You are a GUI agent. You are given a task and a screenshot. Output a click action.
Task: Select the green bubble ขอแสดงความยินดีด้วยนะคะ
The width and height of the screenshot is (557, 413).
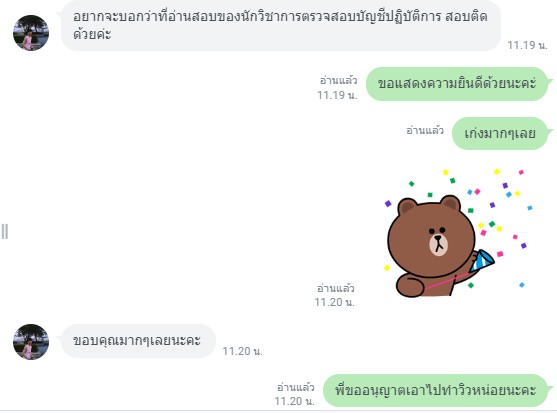click(457, 84)
